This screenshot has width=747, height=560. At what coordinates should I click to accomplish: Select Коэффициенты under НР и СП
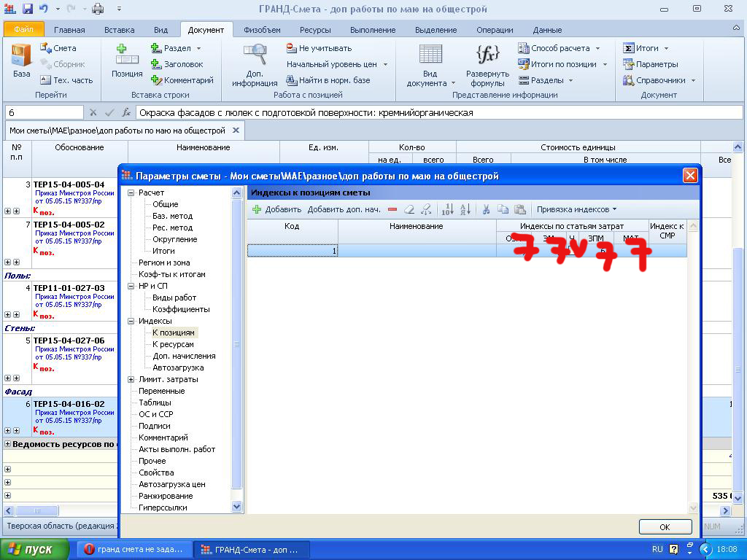(181, 309)
